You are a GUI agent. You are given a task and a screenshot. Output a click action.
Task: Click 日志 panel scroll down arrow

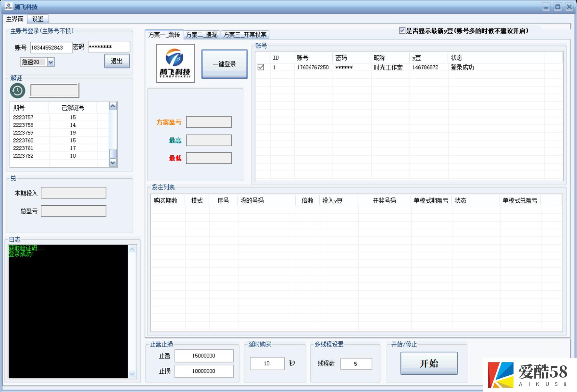pyautogui.click(x=132, y=374)
